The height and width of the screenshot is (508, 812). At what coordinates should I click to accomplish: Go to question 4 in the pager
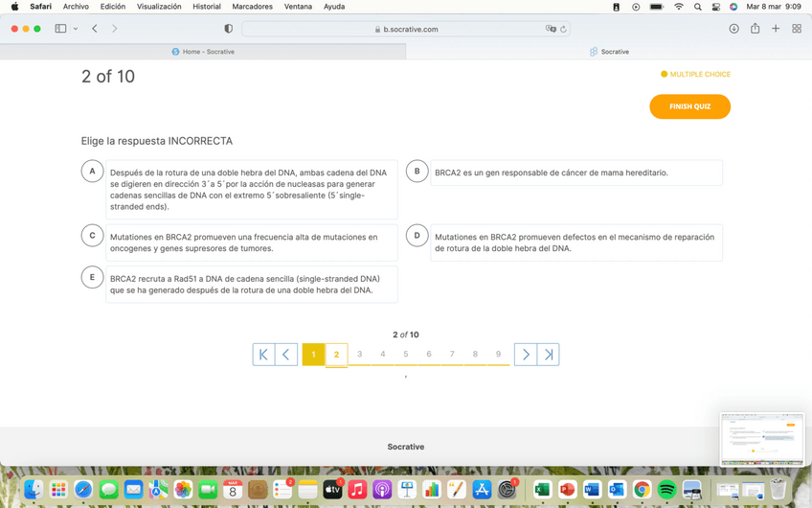click(383, 354)
